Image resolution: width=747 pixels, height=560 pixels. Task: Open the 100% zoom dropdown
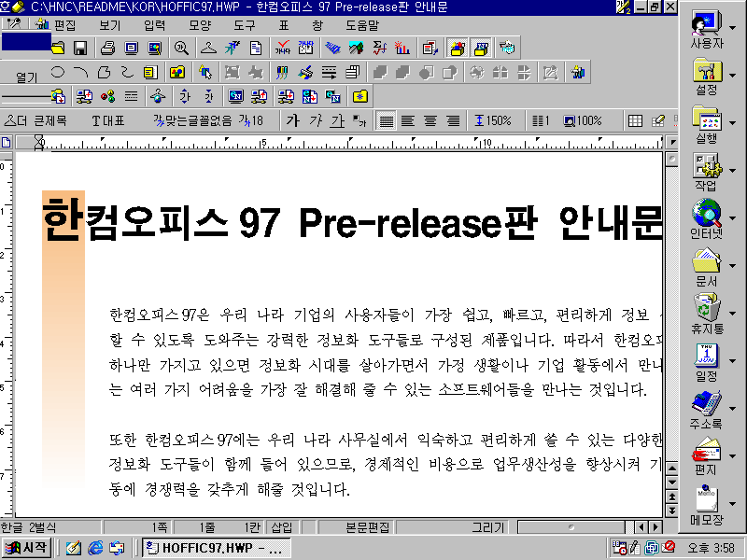point(583,121)
